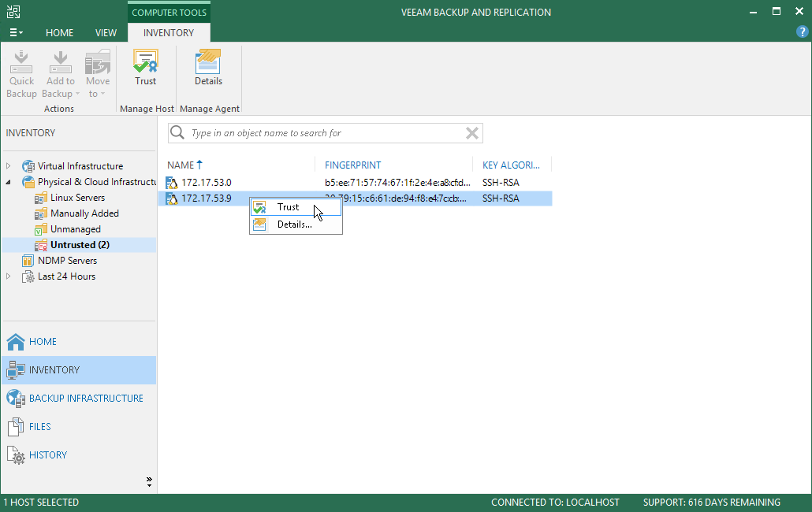Open Details in Manage Agent ribbon group

208,68
